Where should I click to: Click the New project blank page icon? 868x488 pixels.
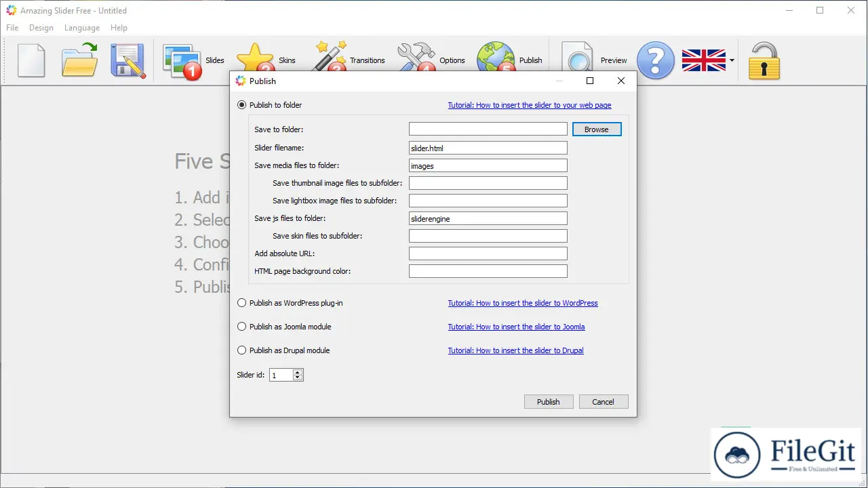pos(31,60)
